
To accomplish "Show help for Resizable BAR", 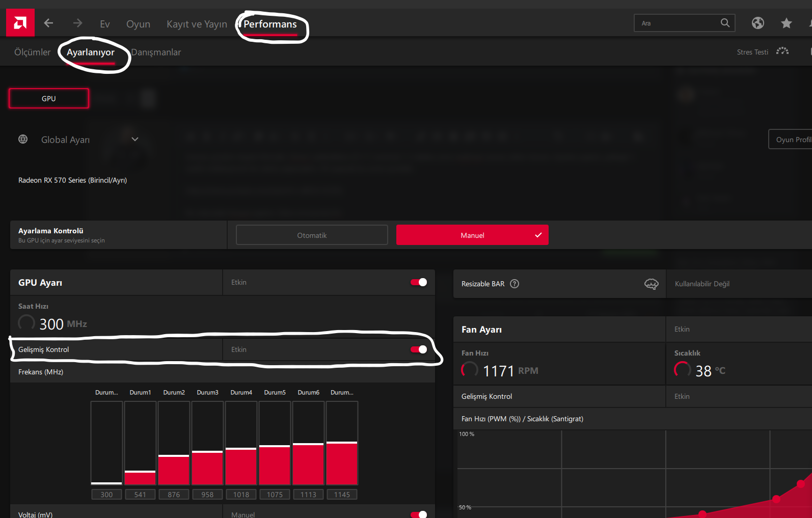I will [515, 284].
